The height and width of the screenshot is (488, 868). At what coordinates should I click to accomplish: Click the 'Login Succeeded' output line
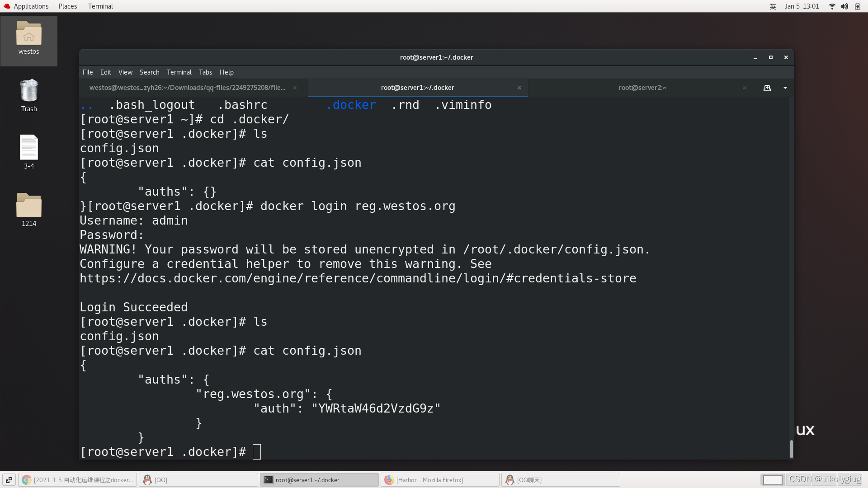point(134,307)
